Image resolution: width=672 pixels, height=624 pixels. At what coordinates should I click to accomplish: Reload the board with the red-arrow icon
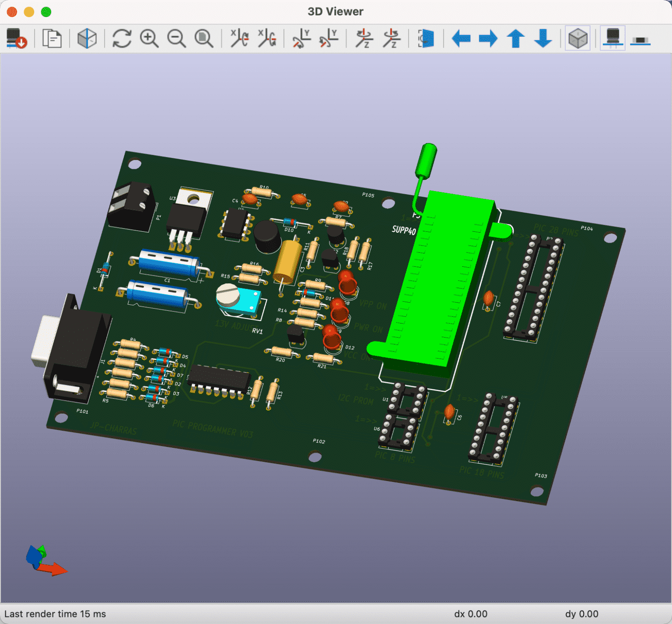17,38
